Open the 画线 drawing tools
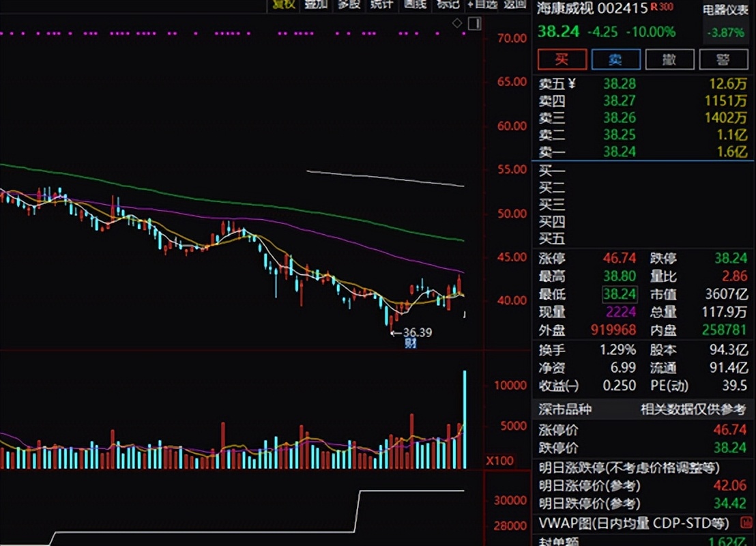Viewport: 756px width, 546px height. (x=415, y=4)
